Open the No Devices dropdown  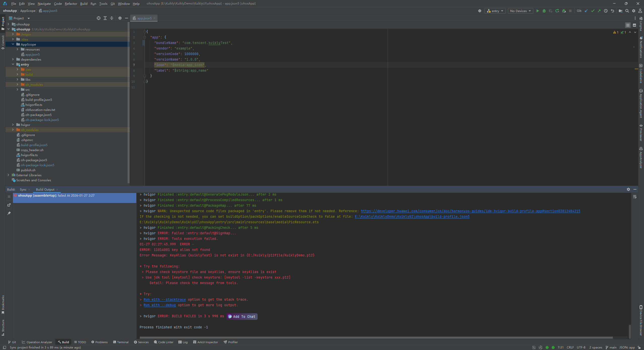click(x=520, y=11)
